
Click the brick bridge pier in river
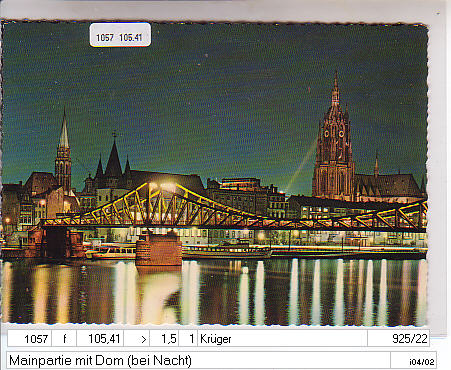pos(159,248)
